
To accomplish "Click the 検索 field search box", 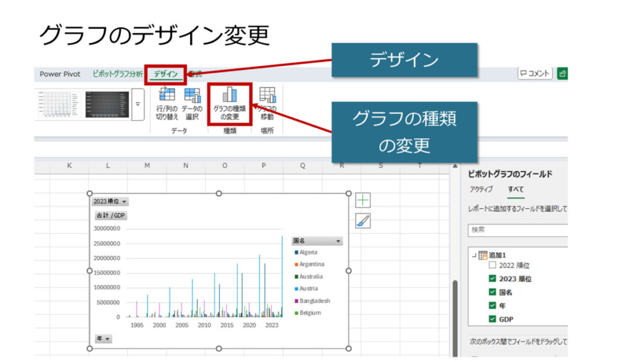I will 517,230.
